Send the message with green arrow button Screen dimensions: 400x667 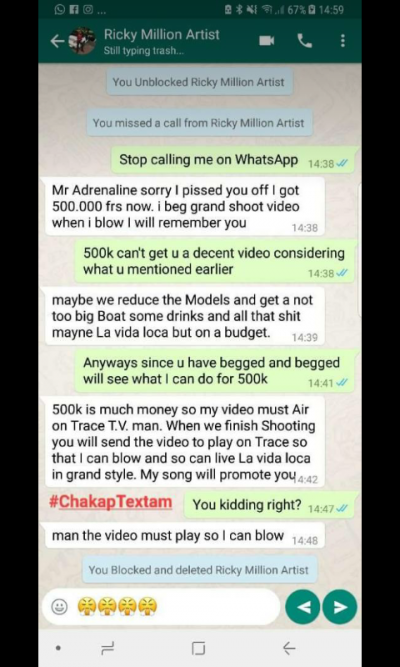(340, 607)
